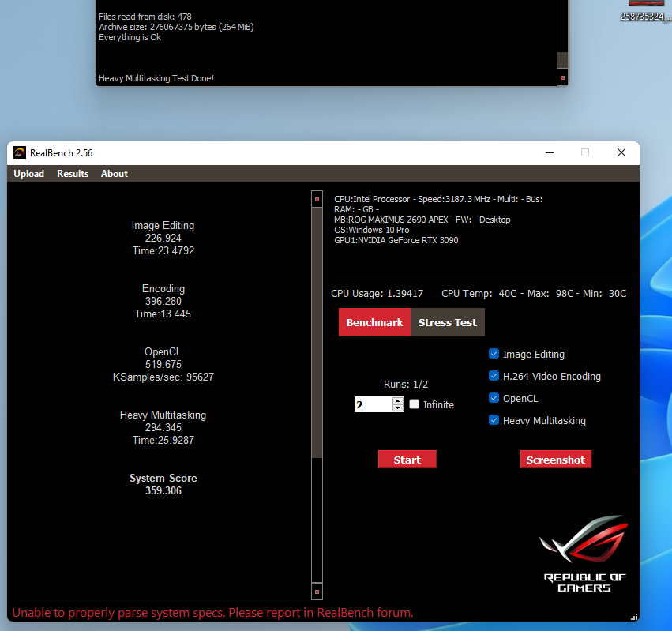Uncheck the Image Editing checkbox

pyautogui.click(x=494, y=354)
